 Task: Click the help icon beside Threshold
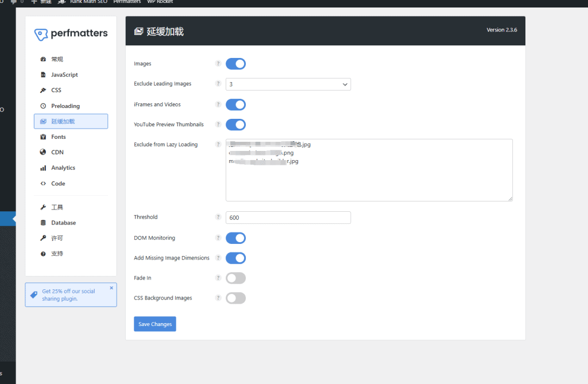pyautogui.click(x=218, y=217)
